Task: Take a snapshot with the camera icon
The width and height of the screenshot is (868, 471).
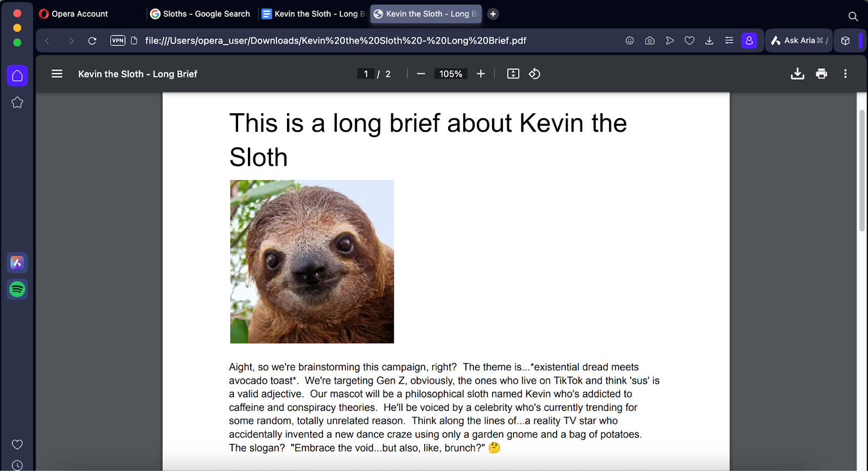Action: (650, 41)
